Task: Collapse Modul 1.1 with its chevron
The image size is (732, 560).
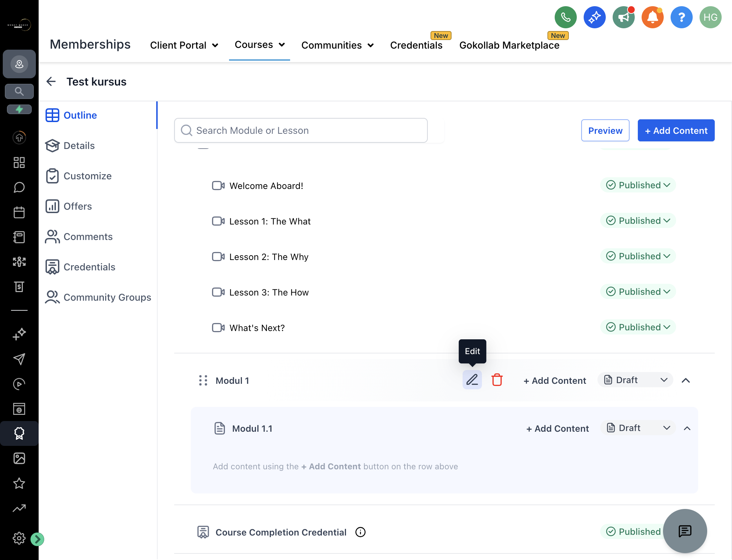Action: pos(687,428)
